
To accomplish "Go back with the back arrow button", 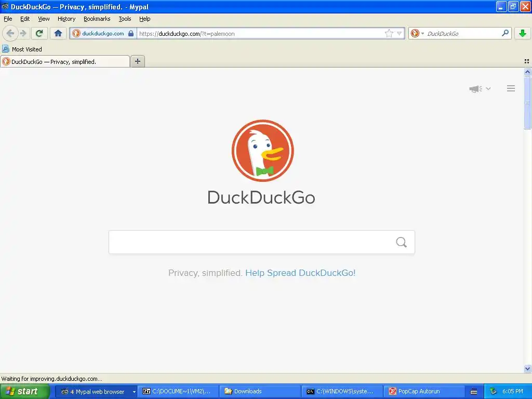I will pos(10,33).
